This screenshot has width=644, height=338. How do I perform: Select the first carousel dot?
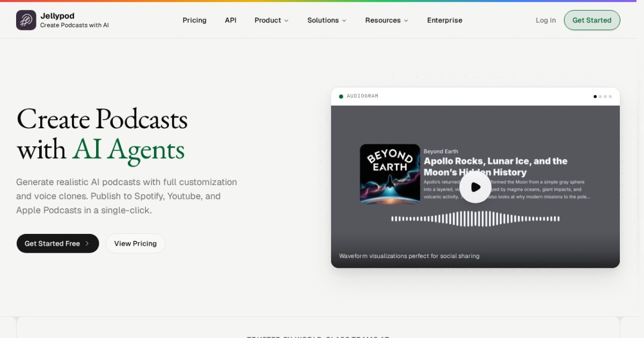click(595, 97)
